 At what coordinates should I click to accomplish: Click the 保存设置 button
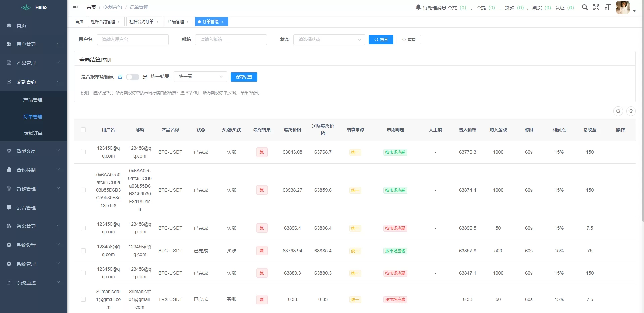point(244,77)
